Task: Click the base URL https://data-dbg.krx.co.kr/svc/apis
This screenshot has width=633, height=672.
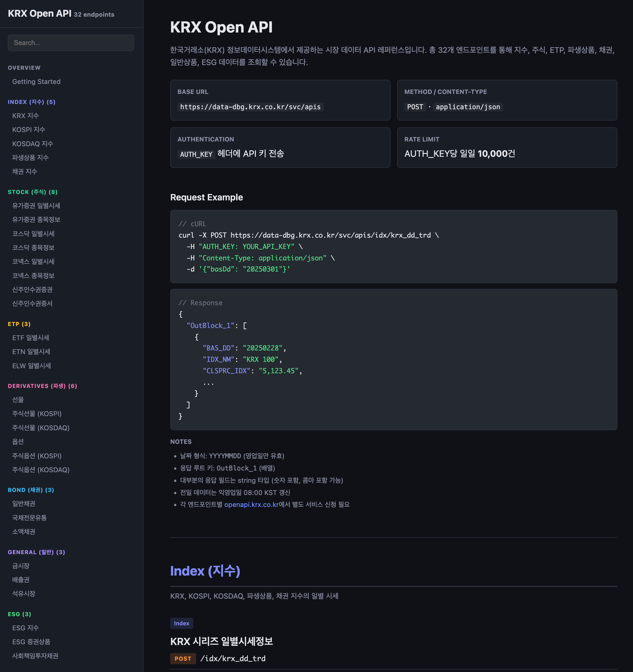Action: pyautogui.click(x=250, y=107)
